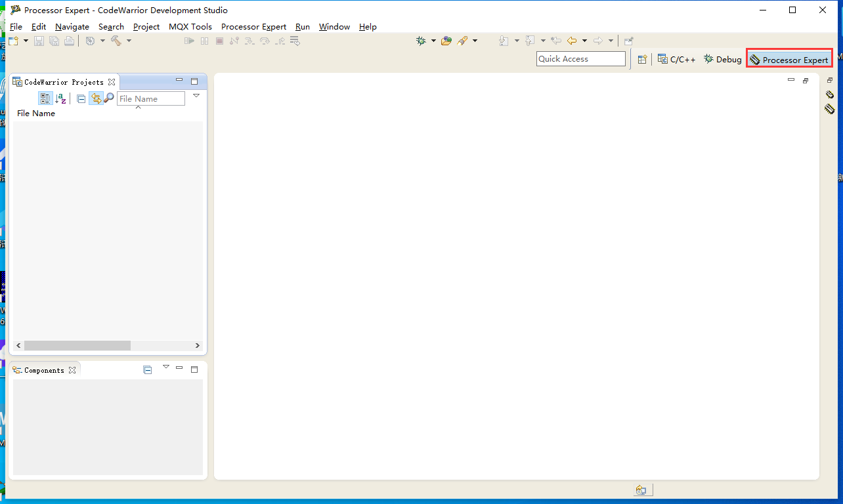Click the File Name column header
This screenshot has height=504, width=843.
pyautogui.click(x=36, y=114)
